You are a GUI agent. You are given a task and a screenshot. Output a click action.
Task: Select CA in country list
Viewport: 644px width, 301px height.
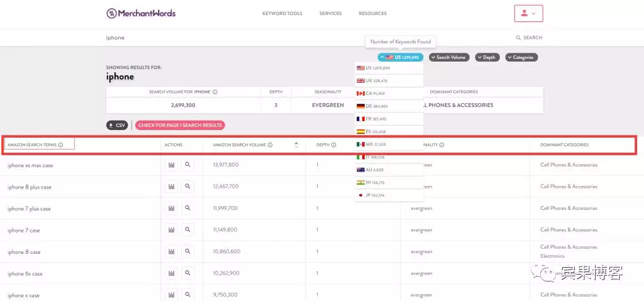point(389,94)
